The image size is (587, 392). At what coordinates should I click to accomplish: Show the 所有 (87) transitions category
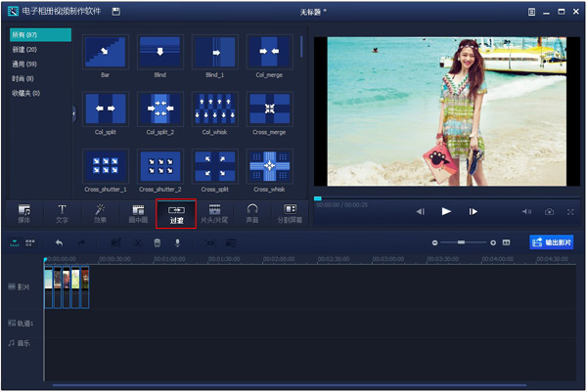pos(40,35)
